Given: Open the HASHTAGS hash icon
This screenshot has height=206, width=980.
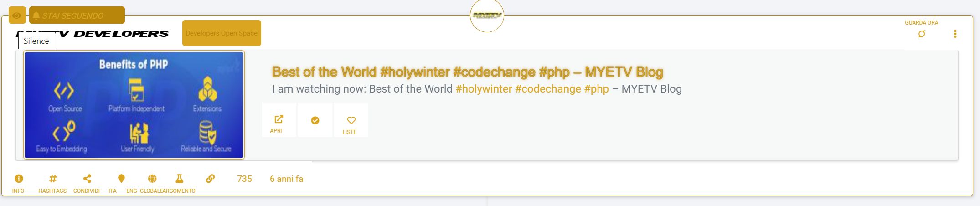Looking at the screenshot, I should tap(53, 179).
